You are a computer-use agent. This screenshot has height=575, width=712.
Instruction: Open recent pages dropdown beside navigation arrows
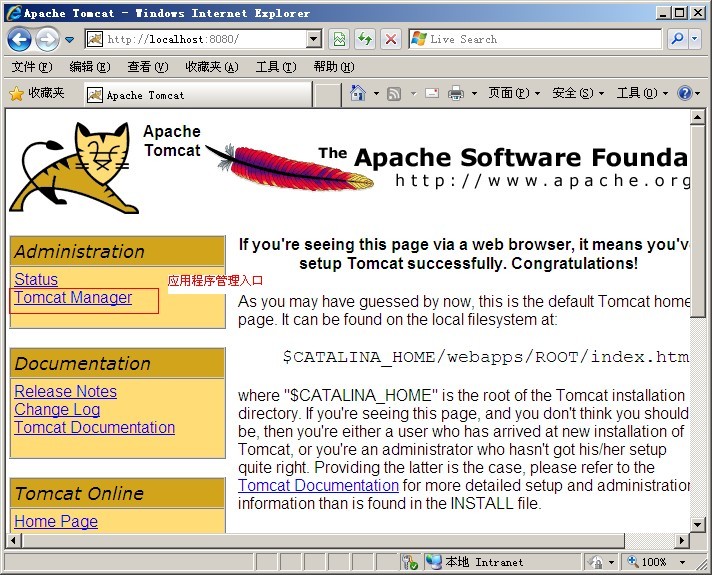click(x=69, y=40)
